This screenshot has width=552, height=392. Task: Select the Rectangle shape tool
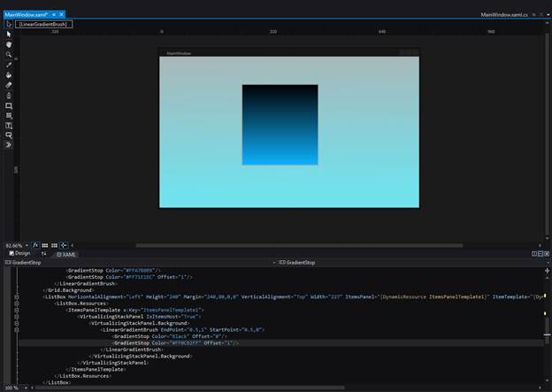tap(9, 105)
